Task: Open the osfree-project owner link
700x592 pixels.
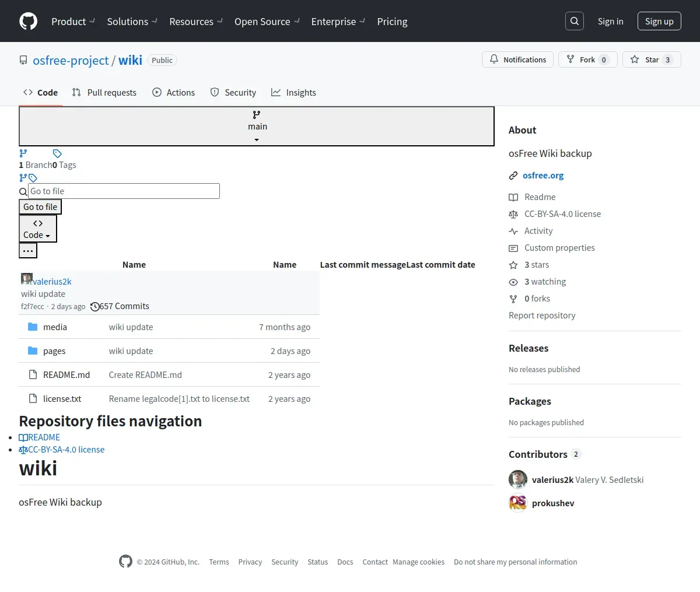Action: coord(71,60)
